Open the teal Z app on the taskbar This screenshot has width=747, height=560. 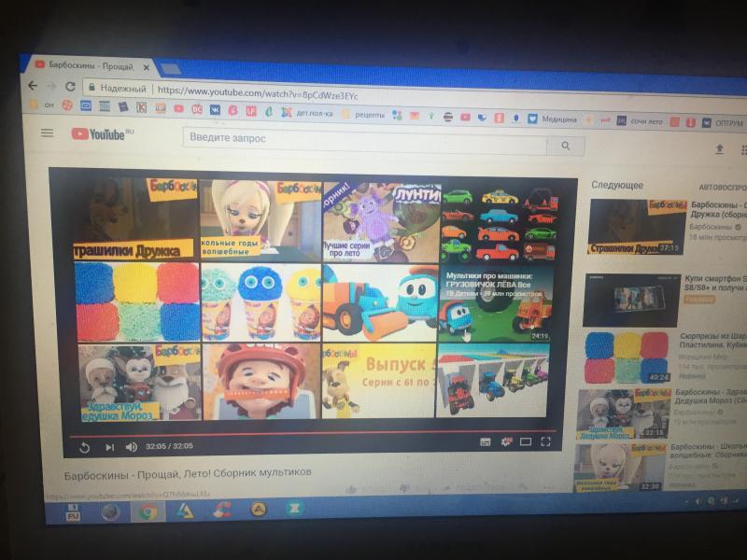click(294, 509)
